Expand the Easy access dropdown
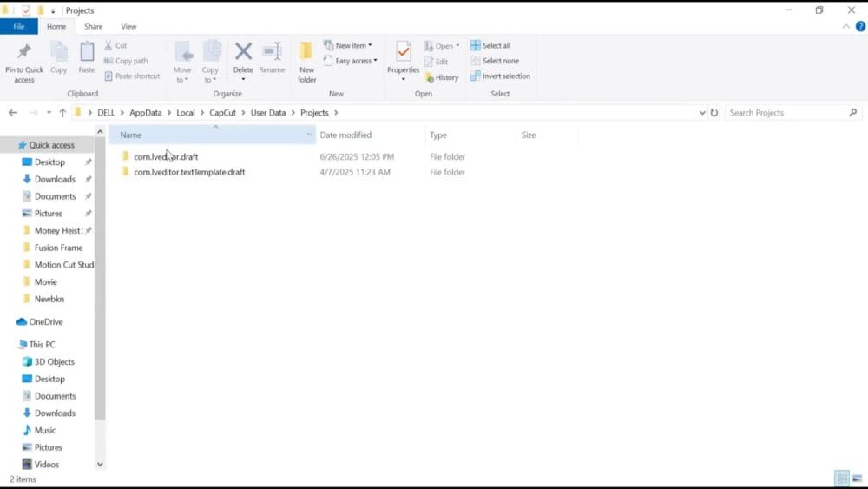The height and width of the screenshot is (489, 868). pos(354,61)
